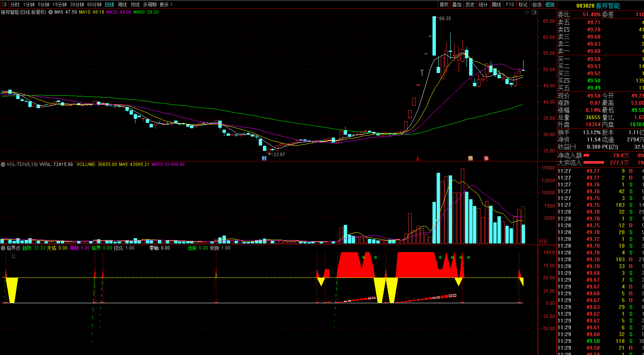Viewport: 644px width, 355px height.
Task: Click the 涨幅 0.14% value
Action: [593, 110]
